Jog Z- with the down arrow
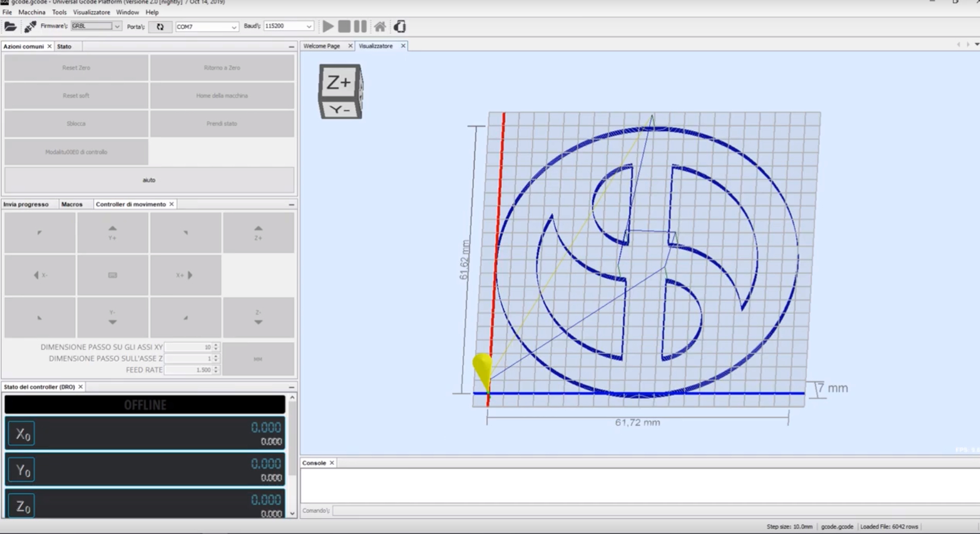Image resolution: width=980 pixels, height=534 pixels. coord(258,317)
